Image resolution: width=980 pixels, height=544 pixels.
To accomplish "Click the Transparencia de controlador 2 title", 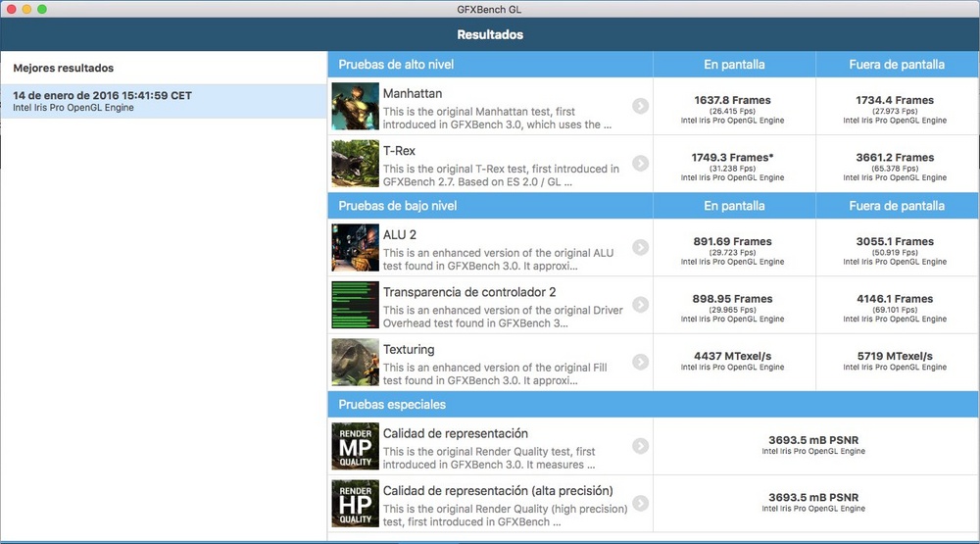I will pyautogui.click(x=469, y=292).
